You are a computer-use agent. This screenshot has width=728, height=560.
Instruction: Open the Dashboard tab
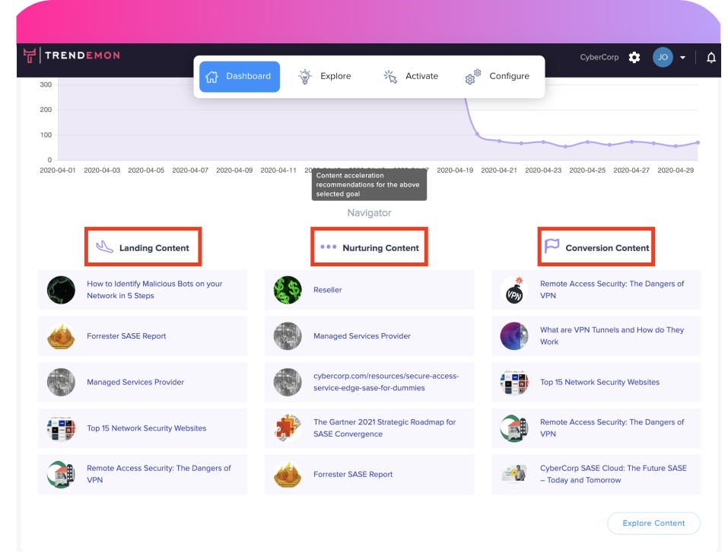click(240, 77)
